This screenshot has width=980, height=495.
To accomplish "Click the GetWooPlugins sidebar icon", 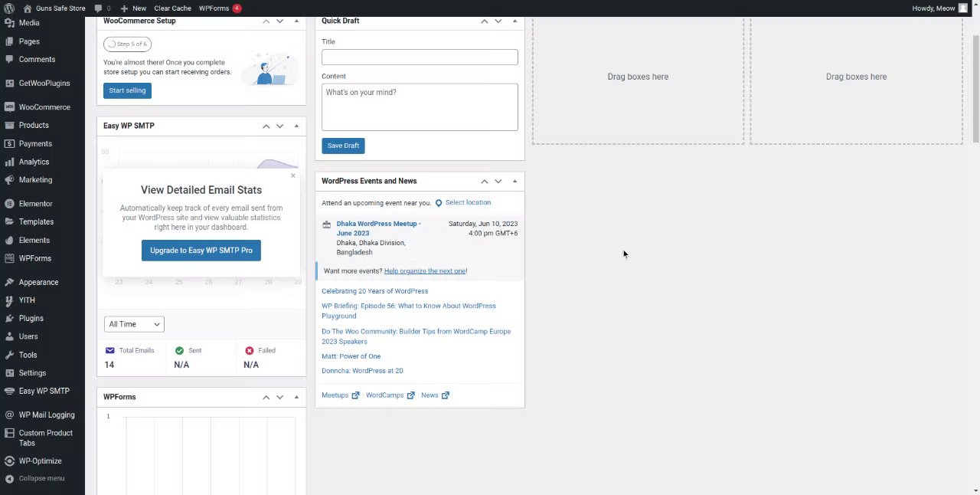I will point(9,84).
